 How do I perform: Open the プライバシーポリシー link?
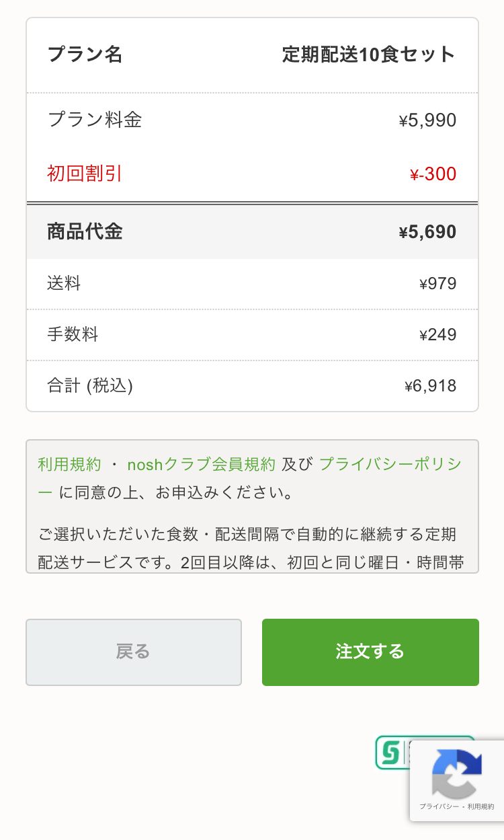click(x=390, y=464)
